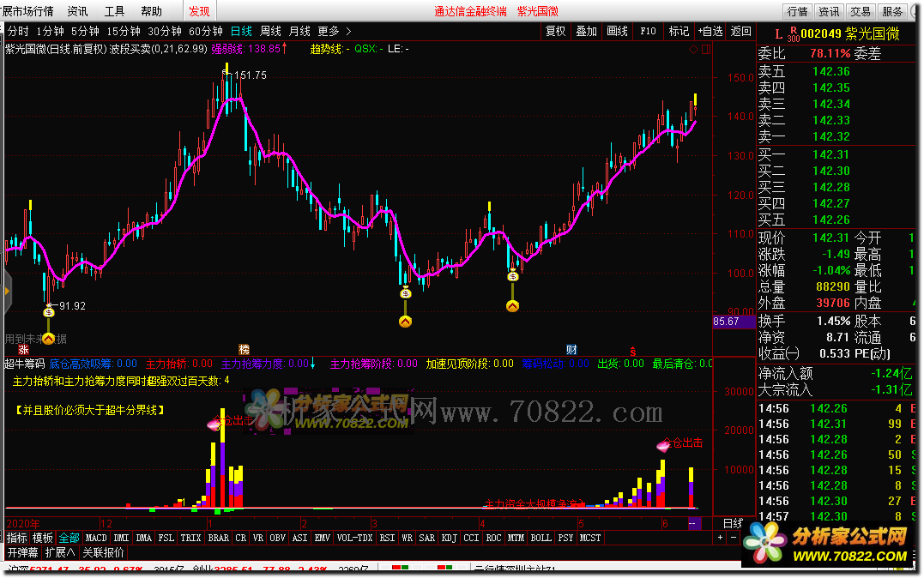Switch to the 1分钟 chart

coord(50,31)
